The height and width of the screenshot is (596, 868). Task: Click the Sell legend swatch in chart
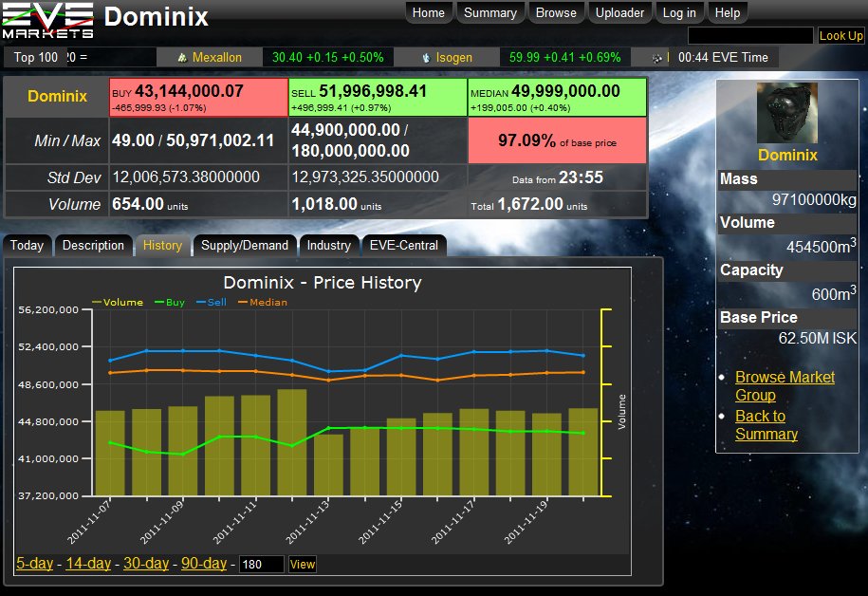coord(201,302)
